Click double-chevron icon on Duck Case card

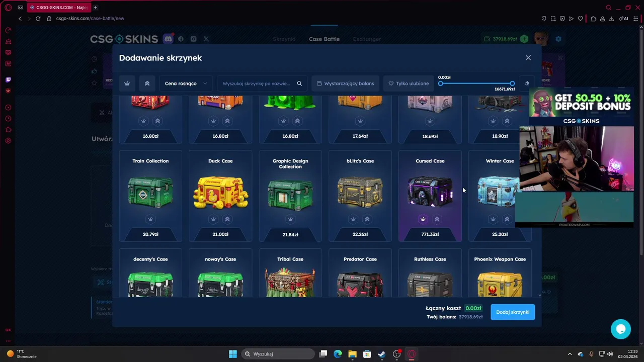pyautogui.click(x=227, y=219)
